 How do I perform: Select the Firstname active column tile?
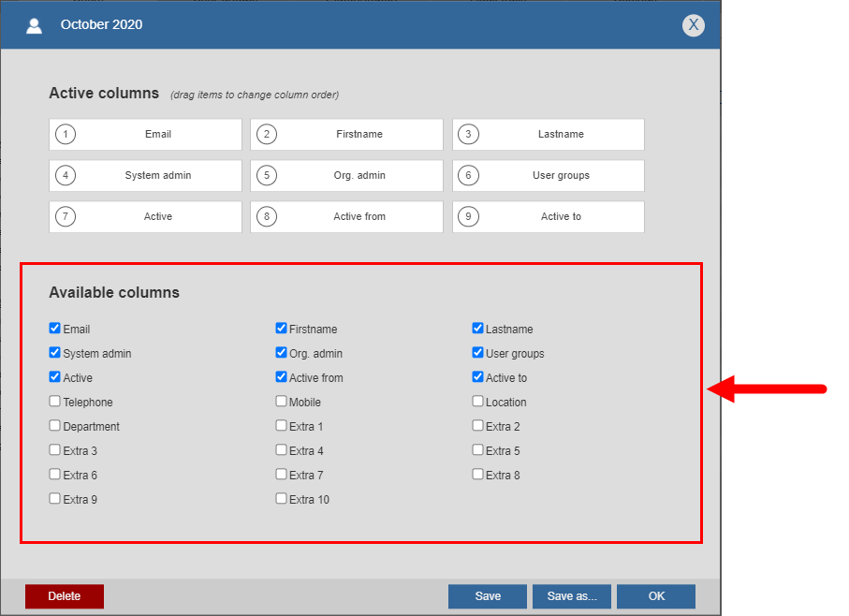(346, 134)
